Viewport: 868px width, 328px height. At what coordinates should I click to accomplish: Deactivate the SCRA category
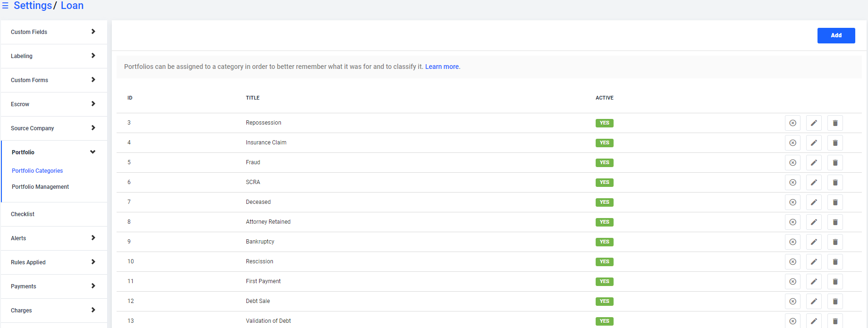coord(793,183)
